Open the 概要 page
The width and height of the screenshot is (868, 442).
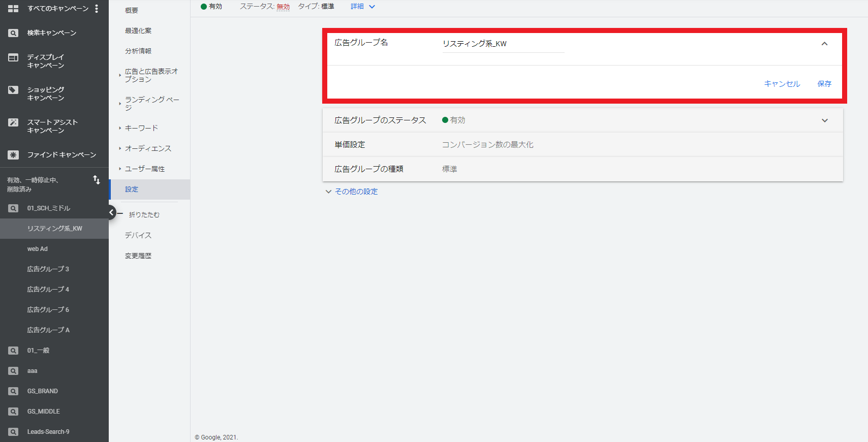132,10
